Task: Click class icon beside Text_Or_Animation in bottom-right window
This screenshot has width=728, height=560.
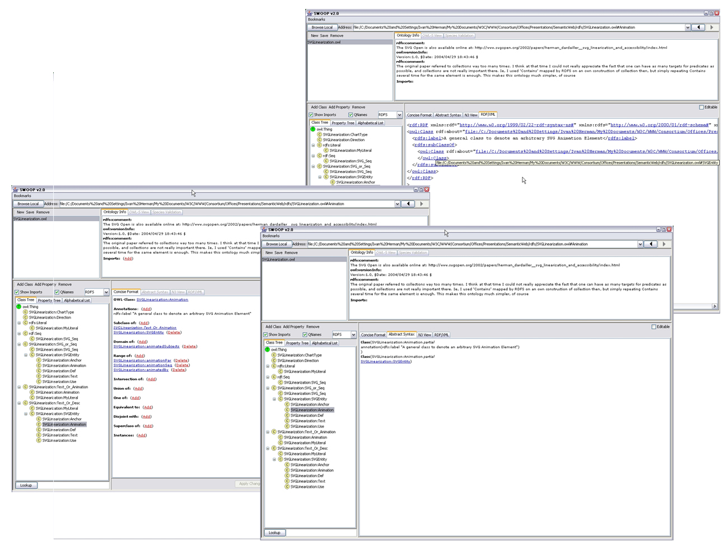Action: point(274,432)
